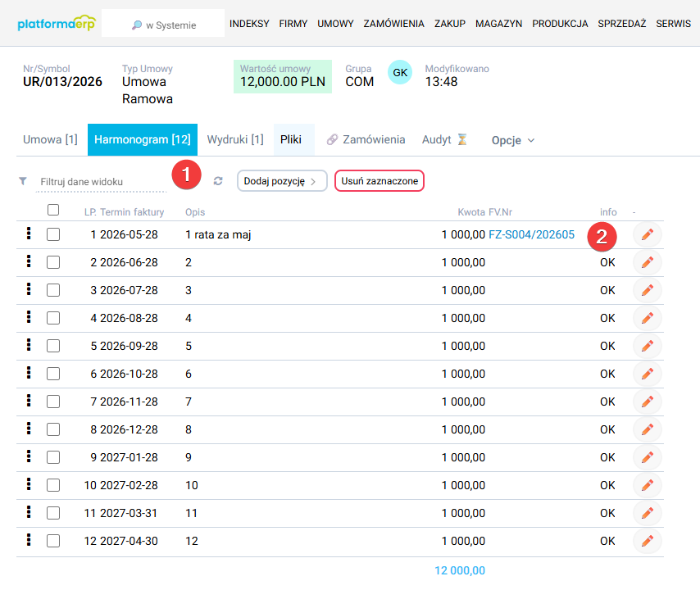The width and height of the screenshot is (700, 590).
Task: Edit the 2026-07-28 row via pencil
Action: click(648, 290)
